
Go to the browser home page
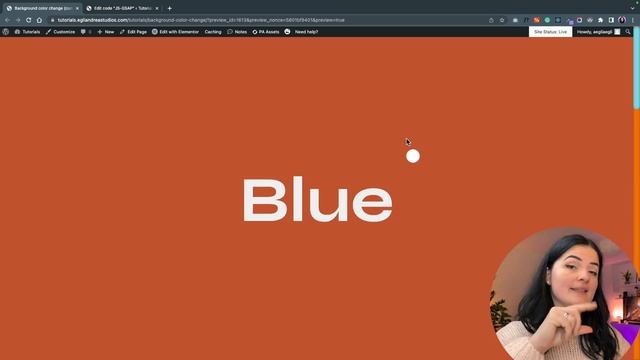point(39,20)
